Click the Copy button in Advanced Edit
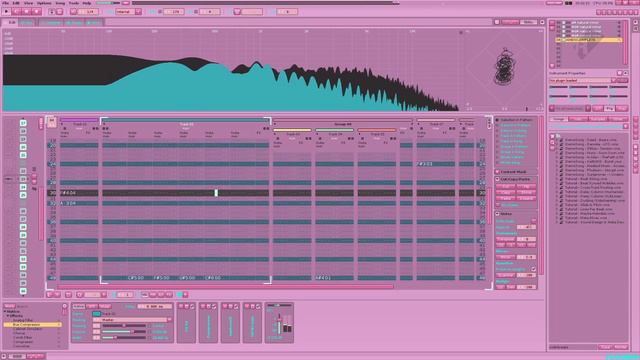 pyautogui.click(x=505, y=192)
